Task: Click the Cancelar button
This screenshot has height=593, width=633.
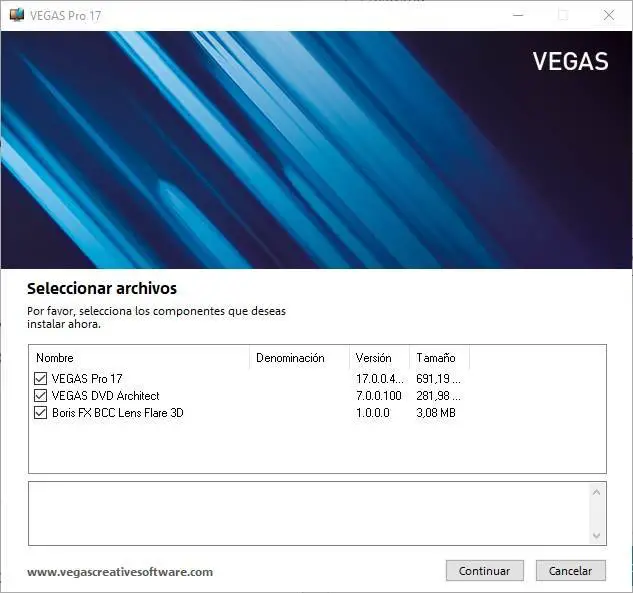Action: tap(570, 570)
